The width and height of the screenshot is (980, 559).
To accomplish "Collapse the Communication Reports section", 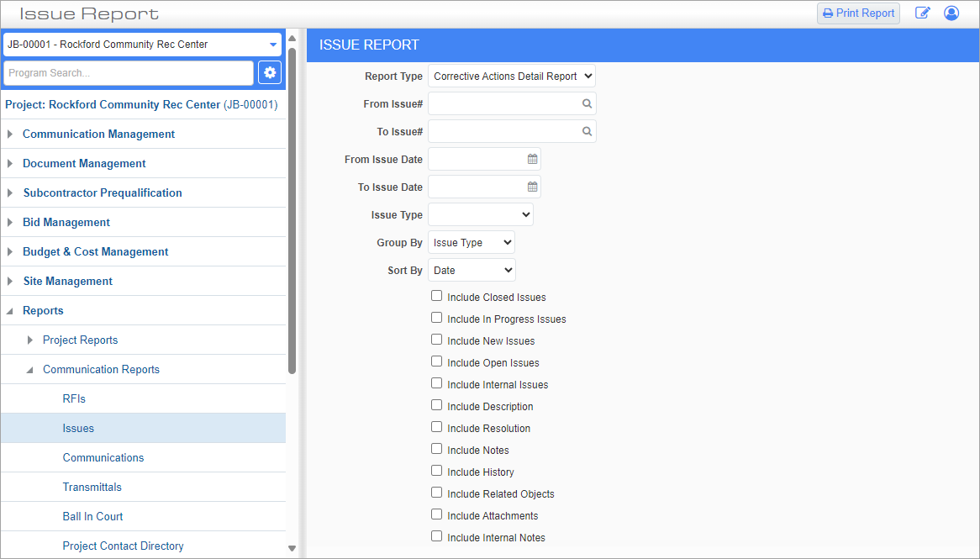I will pos(101,369).
